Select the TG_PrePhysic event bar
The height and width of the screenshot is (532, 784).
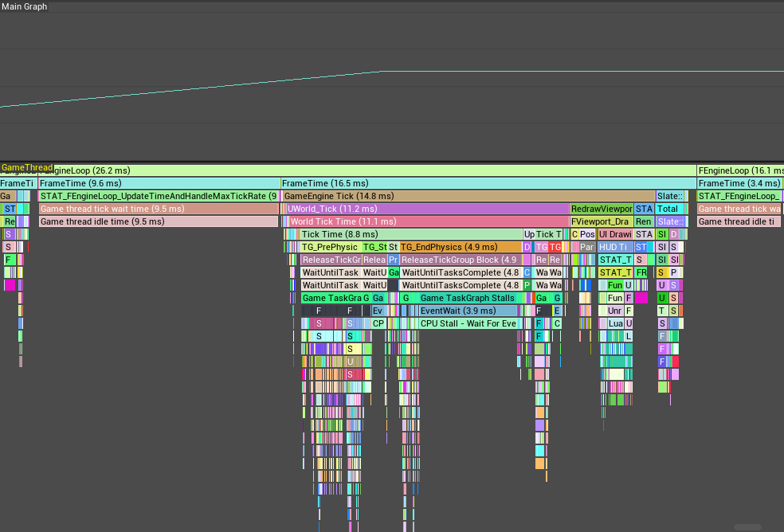[x=331, y=247]
